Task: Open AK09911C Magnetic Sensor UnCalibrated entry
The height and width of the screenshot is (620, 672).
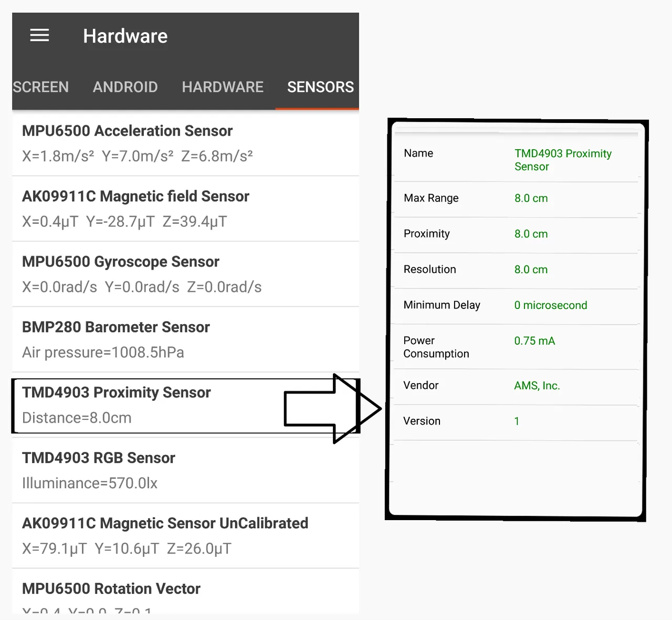Action: pyautogui.click(x=185, y=536)
